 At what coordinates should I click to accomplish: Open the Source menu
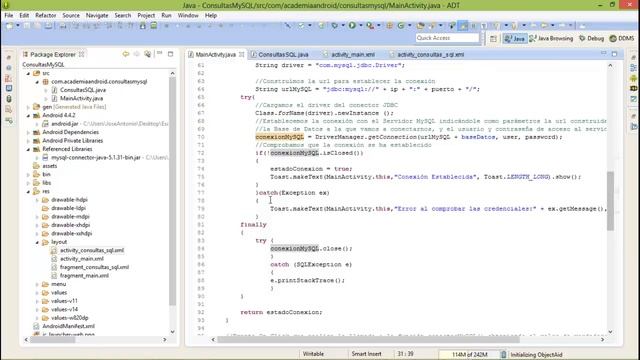[x=71, y=15]
